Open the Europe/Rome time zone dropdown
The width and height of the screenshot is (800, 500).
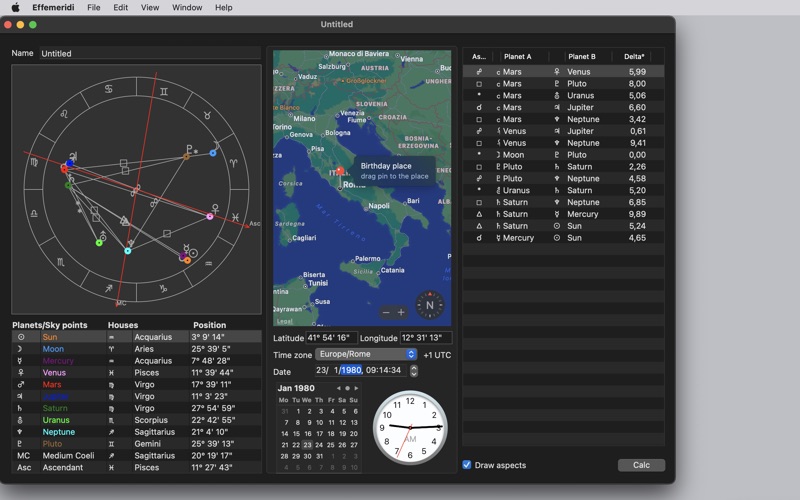(366, 354)
